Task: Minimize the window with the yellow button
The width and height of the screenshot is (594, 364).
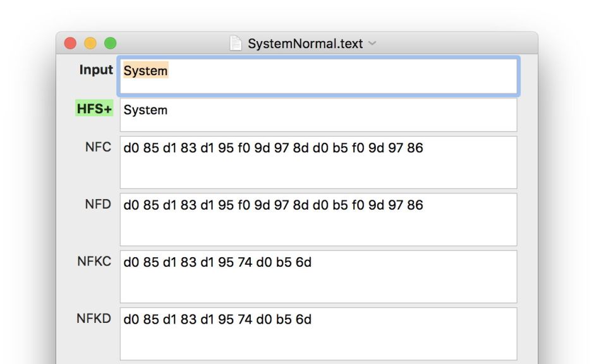Action: pyautogui.click(x=90, y=44)
